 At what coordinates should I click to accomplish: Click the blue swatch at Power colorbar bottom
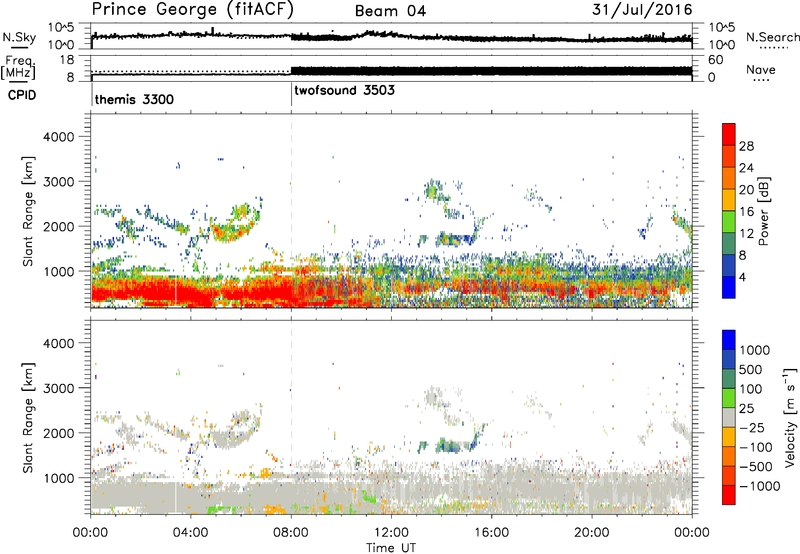pyautogui.click(x=729, y=287)
